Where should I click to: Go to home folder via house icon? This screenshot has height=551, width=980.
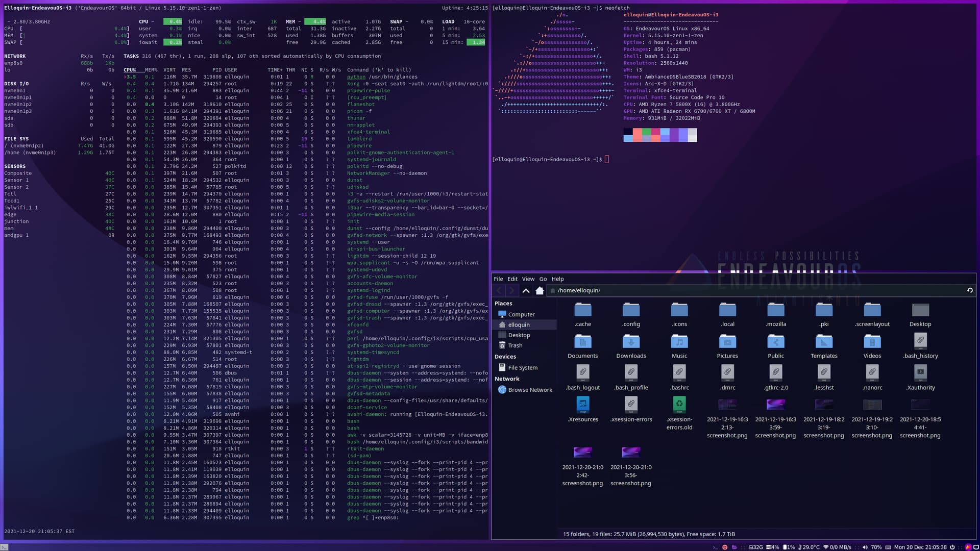[540, 291]
